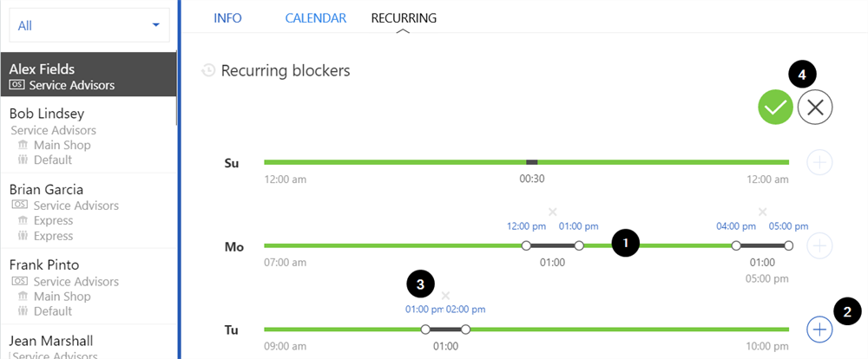
Task: Delete Monday 04:00 pm–05:00 pm blocker
Action: click(x=762, y=212)
